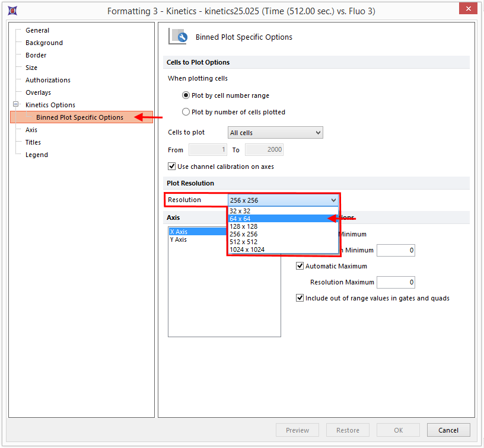Viewport: 484px width, 448px height.
Task: Uncheck the Automatic Maximum checkbox
Action: tap(300, 266)
